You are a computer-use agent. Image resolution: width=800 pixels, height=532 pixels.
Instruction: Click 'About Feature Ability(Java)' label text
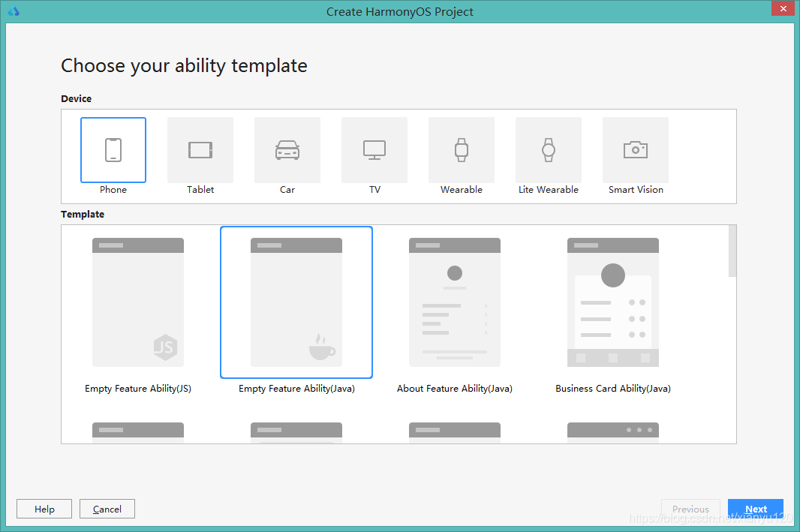455,389
